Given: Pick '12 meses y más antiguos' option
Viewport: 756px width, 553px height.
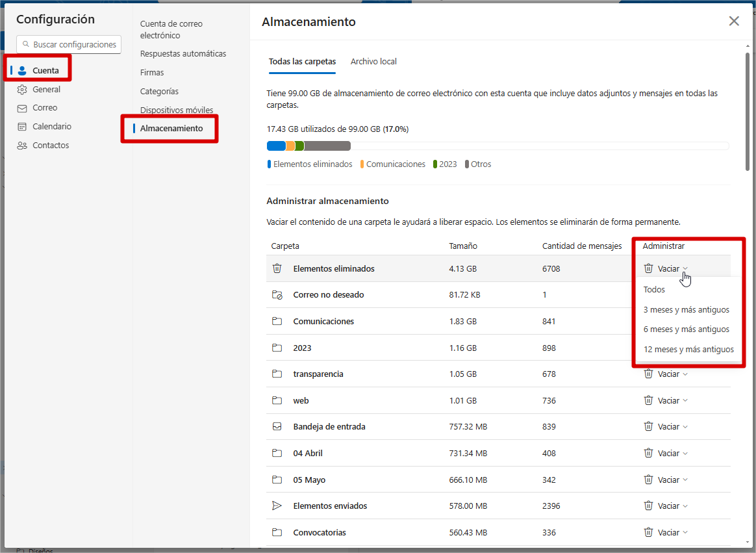Looking at the screenshot, I should tap(688, 350).
